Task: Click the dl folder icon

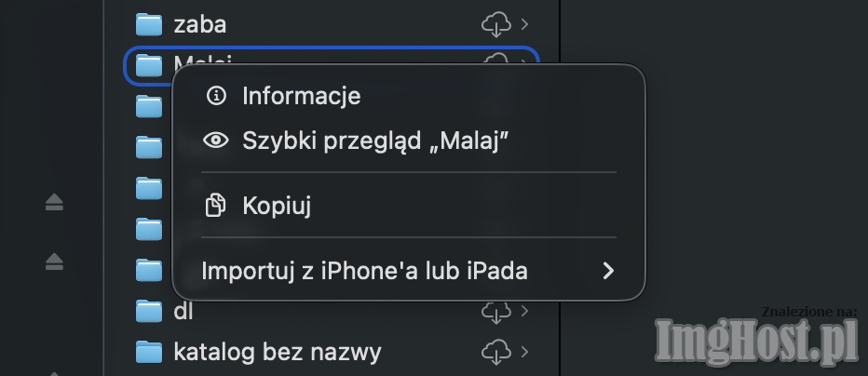Action: (x=149, y=311)
